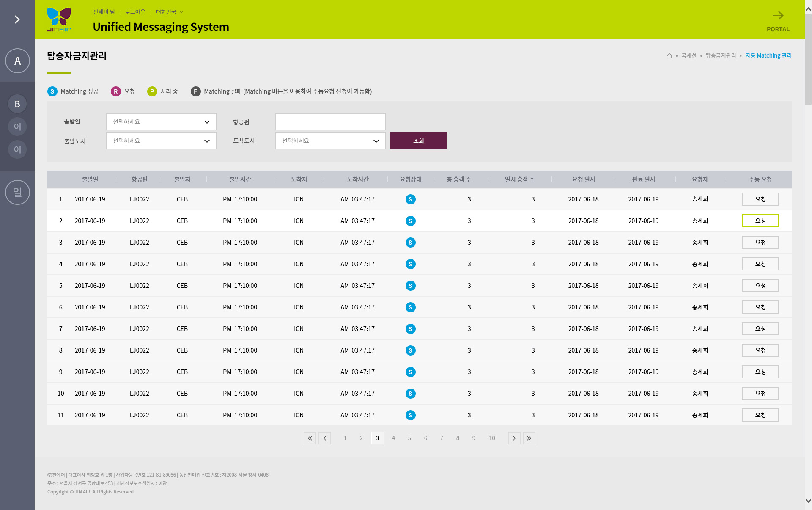Click the Jin Air butterfly logo
Image resolution: width=812 pixels, height=510 pixels.
(59, 19)
